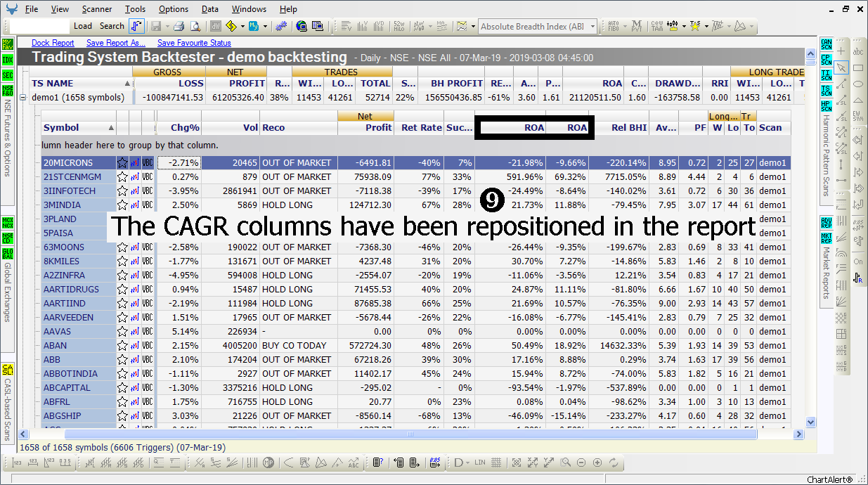Open the Tools menu
This screenshot has width=868, height=485.
coord(136,9)
